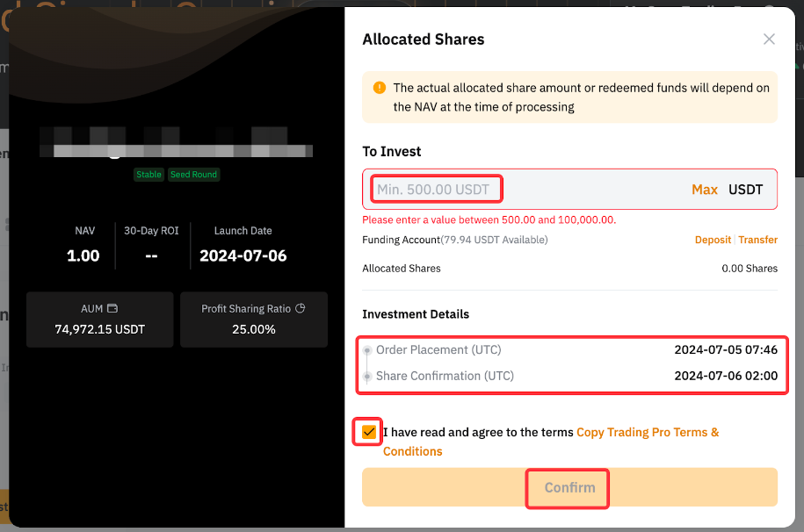The width and height of the screenshot is (804, 532).
Task: Open the Transfer link
Action: click(x=757, y=240)
